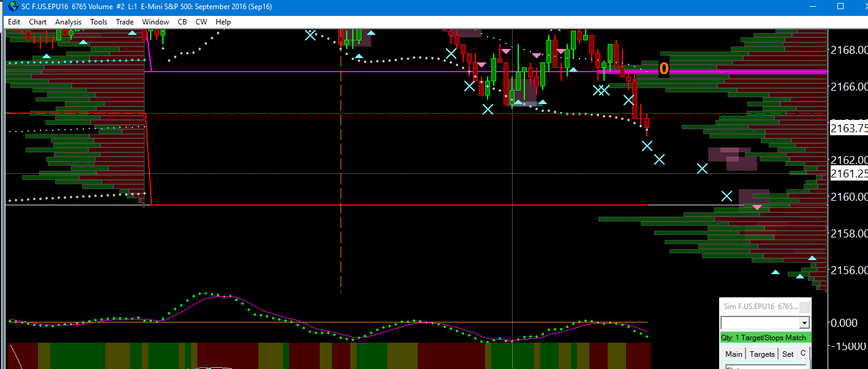Open the Trade menu
This screenshot has width=868, height=369.
(125, 21)
